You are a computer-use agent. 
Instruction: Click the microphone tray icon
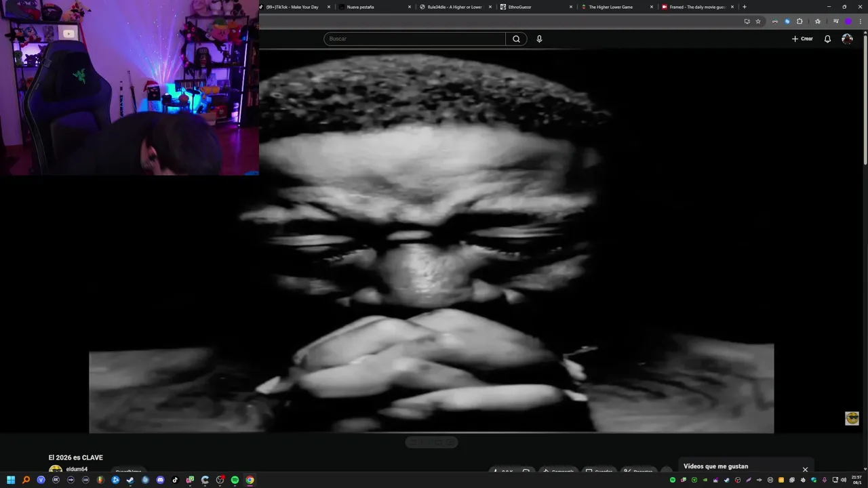tap(825, 480)
